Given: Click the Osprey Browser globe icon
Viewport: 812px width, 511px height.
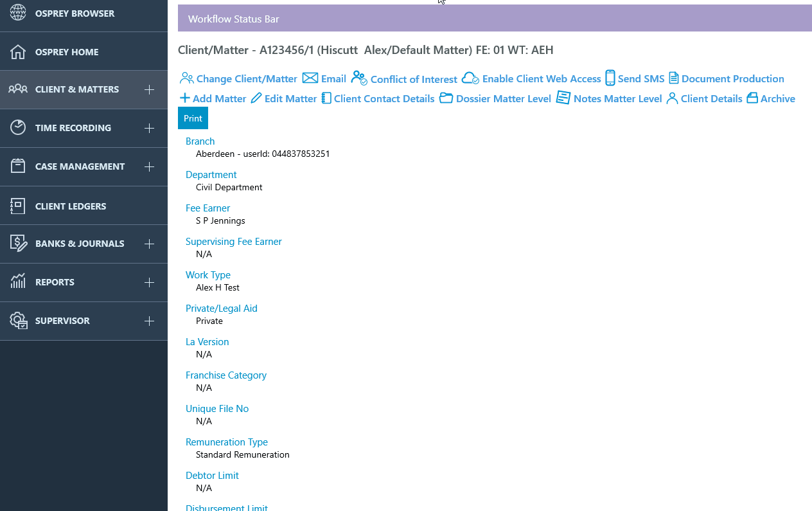Looking at the screenshot, I should [18, 13].
